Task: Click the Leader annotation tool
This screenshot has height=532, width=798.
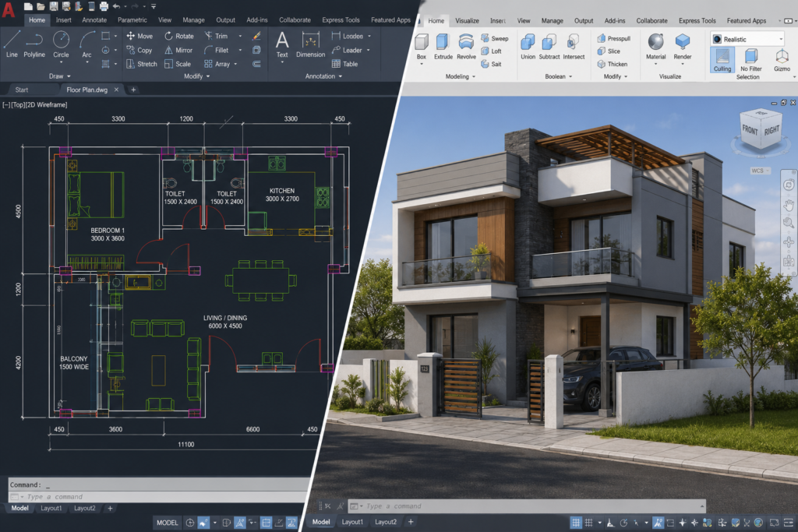Action: click(x=347, y=51)
